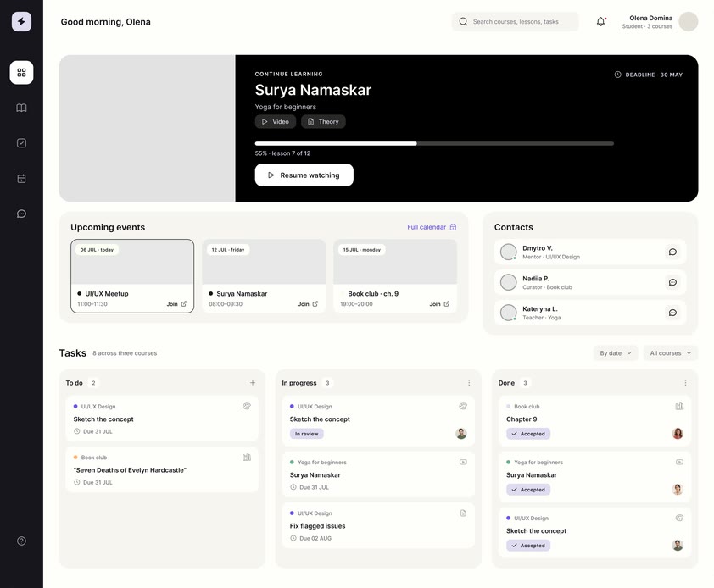Click Resume watching button

pyautogui.click(x=304, y=175)
